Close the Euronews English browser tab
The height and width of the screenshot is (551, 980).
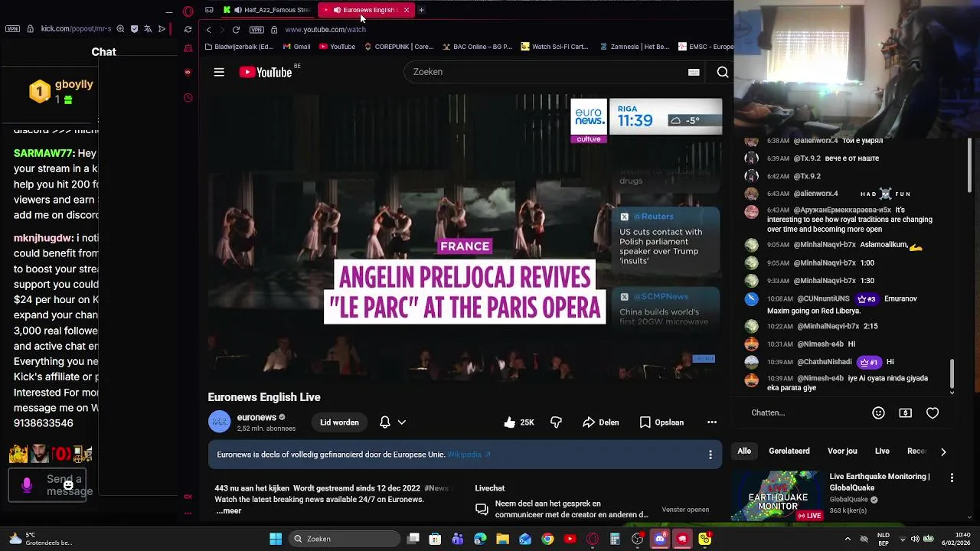407,10
